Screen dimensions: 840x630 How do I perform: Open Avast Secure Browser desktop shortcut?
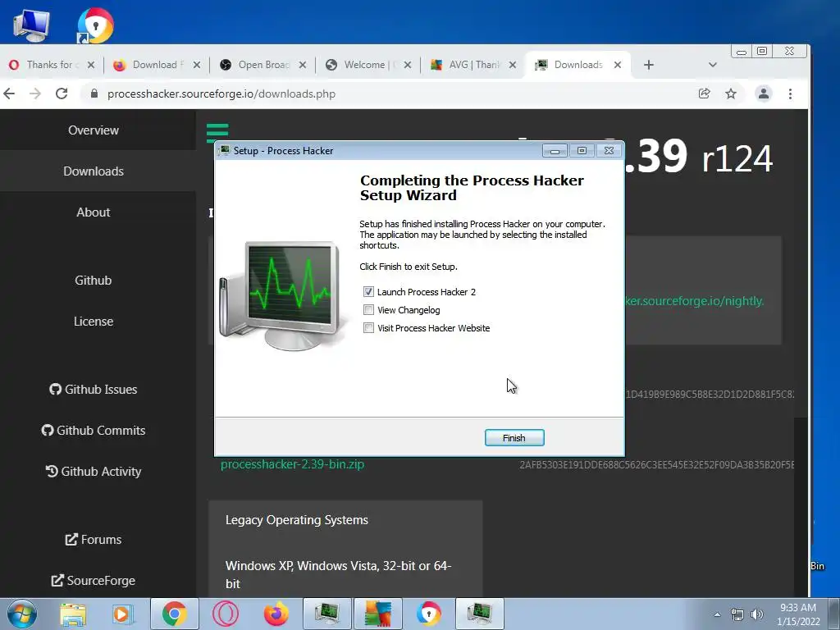[95, 25]
